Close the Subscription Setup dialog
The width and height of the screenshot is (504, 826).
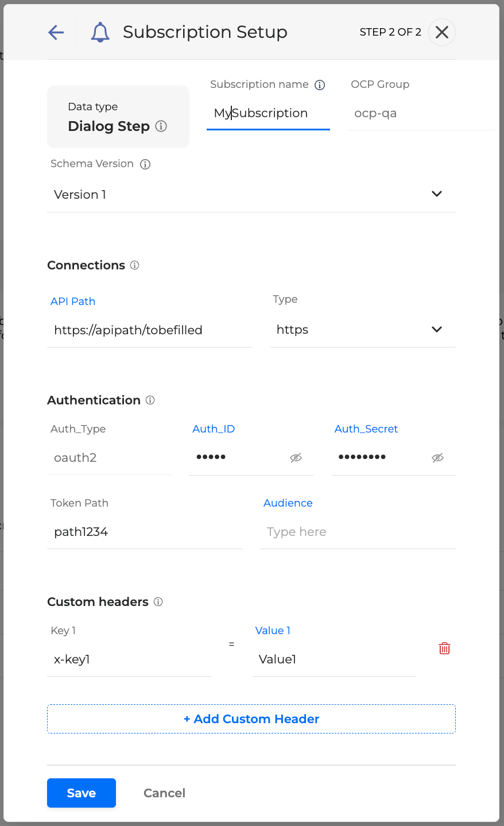442,32
